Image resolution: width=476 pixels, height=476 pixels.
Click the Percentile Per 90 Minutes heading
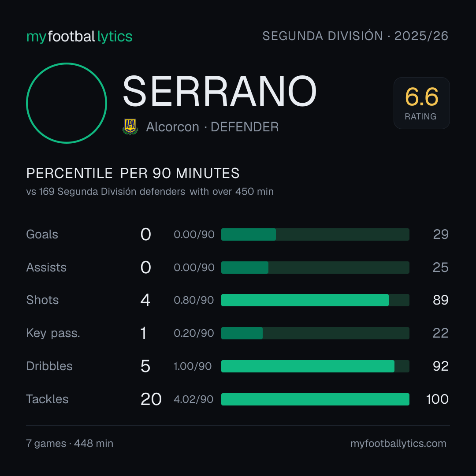point(133,173)
